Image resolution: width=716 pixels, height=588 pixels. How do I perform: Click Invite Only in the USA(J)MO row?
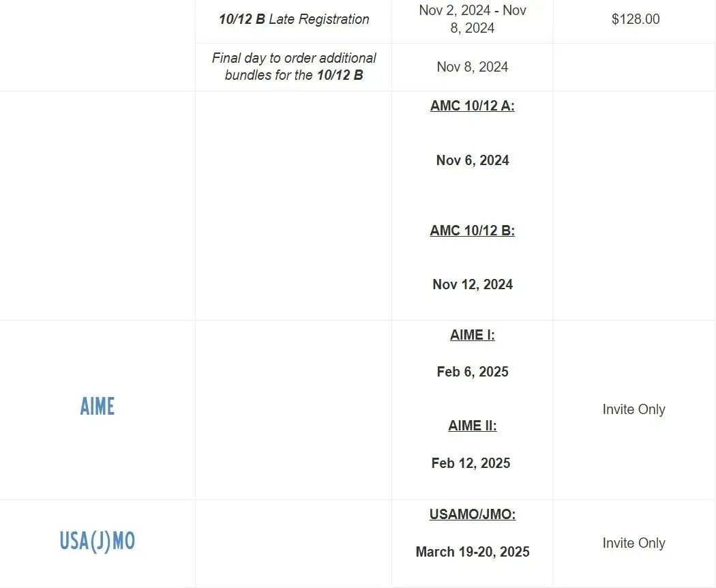pos(633,543)
